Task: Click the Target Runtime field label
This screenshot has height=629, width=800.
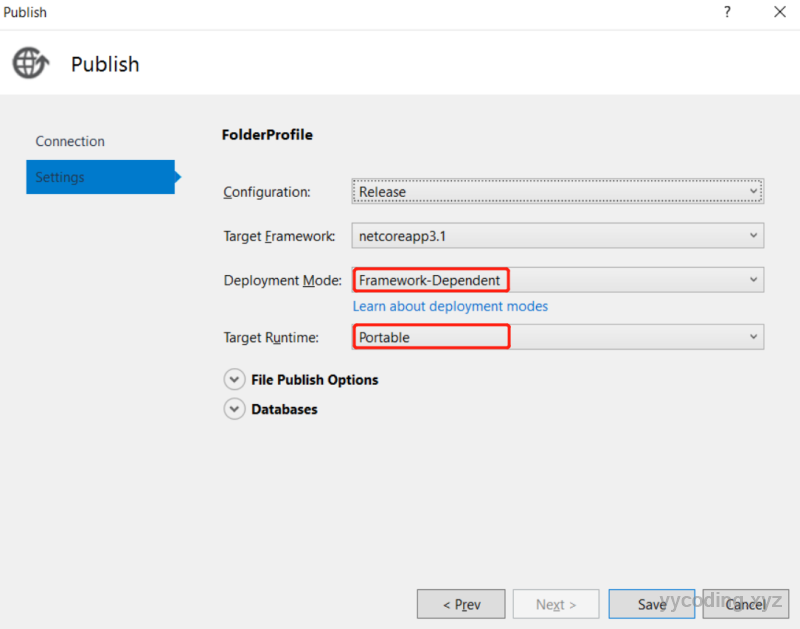Action: coord(271,338)
